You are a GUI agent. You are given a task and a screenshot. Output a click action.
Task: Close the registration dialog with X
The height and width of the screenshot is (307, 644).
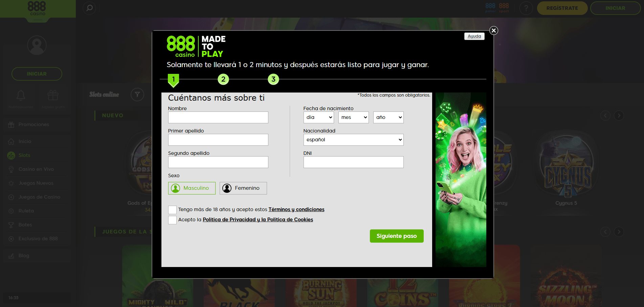494,30
